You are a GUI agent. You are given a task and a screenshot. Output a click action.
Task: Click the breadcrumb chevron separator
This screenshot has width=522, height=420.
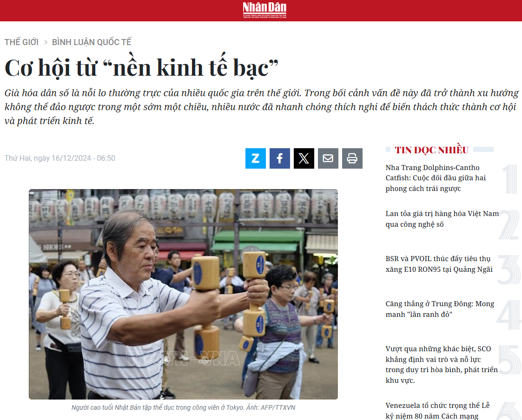[x=45, y=42]
